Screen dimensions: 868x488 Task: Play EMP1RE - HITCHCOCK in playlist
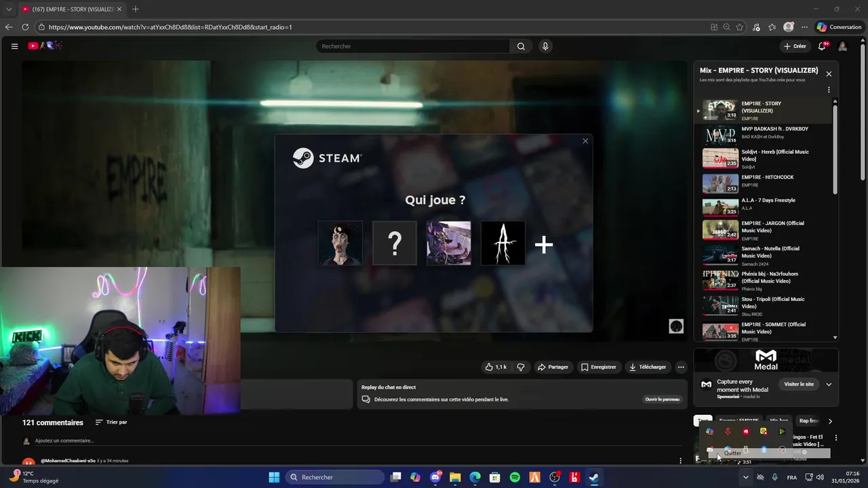[763, 182]
